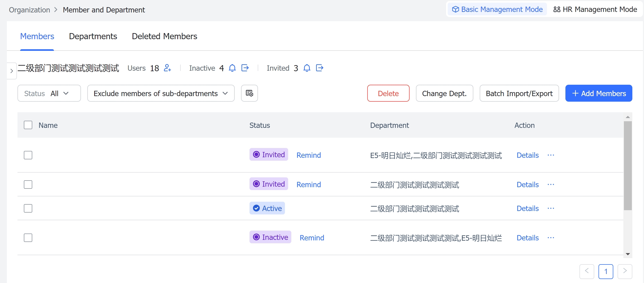Open Details for the Inactive member

pos(528,238)
